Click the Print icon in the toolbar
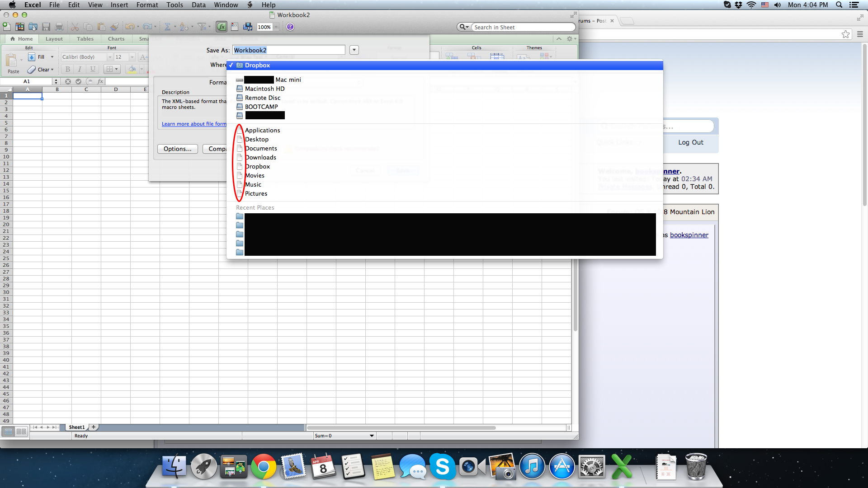 59,27
